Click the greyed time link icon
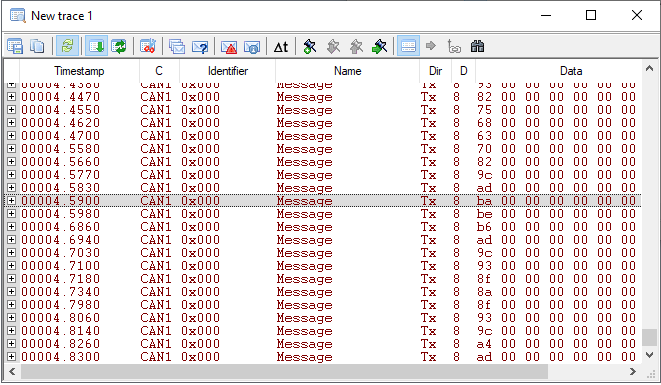 (454, 46)
